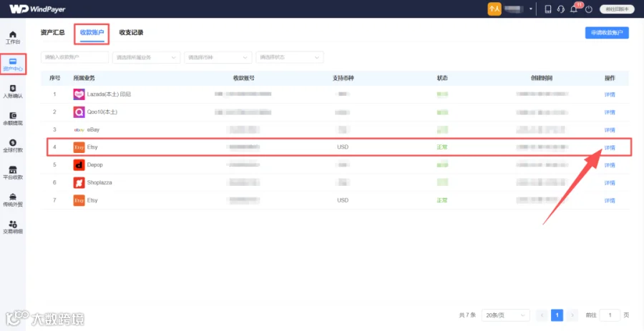Click the next page arrow

[x=572, y=315]
